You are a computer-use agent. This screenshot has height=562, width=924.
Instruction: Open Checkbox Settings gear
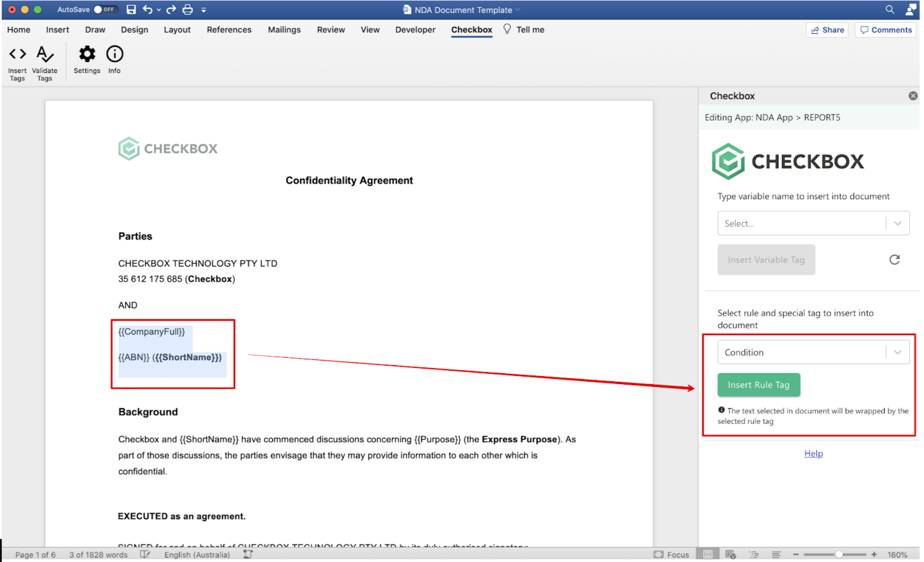pyautogui.click(x=87, y=60)
